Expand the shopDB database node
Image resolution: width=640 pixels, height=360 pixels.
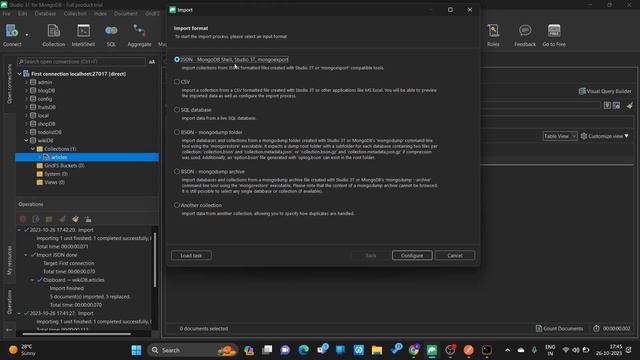point(26,124)
